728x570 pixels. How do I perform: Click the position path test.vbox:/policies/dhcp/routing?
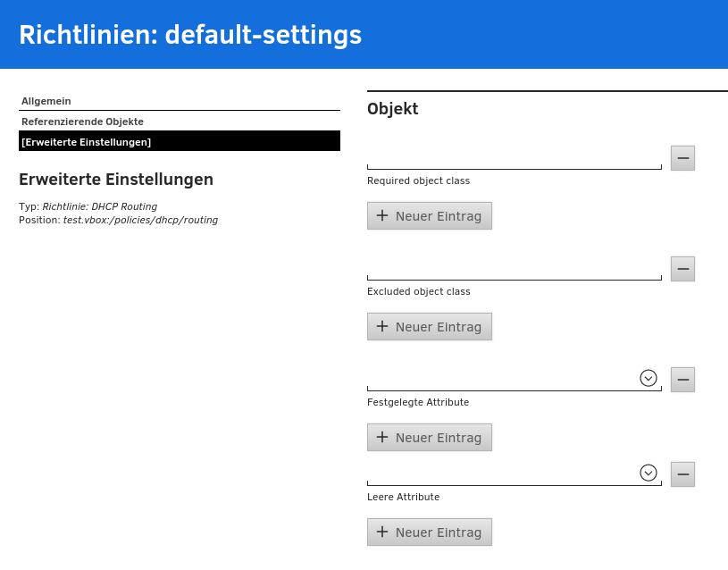point(140,220)
